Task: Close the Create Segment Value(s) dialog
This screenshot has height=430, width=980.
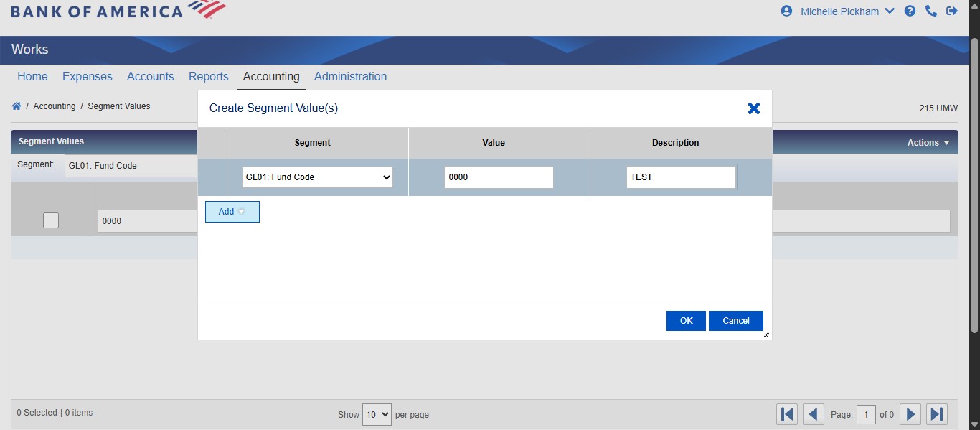Action: pyautogui.click(x=753, y=108)
